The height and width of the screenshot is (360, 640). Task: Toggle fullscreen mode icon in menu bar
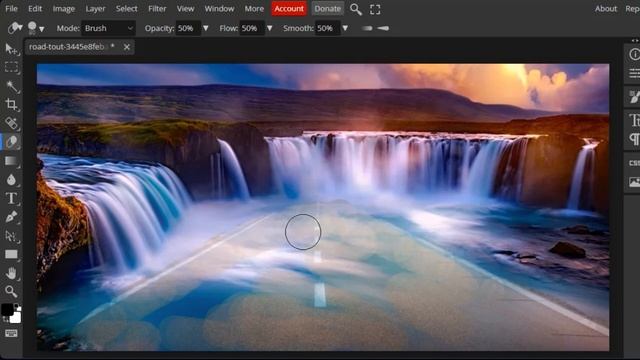(x=375, y=9)
